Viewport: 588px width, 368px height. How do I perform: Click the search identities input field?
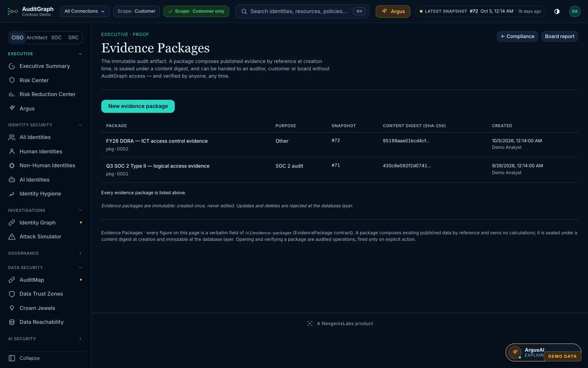pos(302,11)
